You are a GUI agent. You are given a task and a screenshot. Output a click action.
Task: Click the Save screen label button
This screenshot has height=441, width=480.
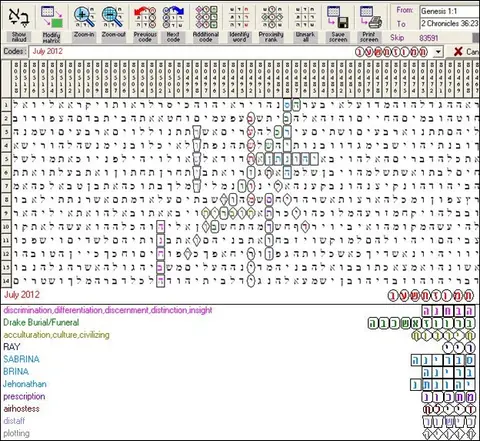338,37
